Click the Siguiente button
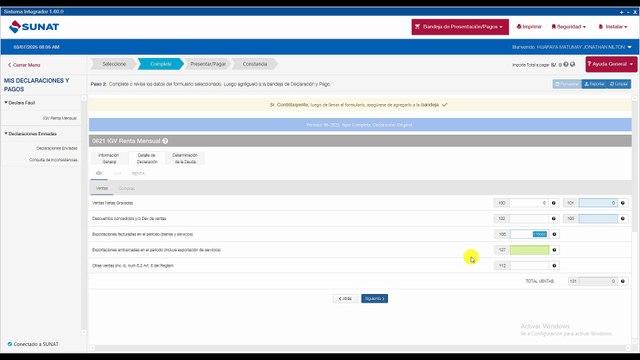The width and height of the screenshot is (640, 360). click(x=374, y=299)
